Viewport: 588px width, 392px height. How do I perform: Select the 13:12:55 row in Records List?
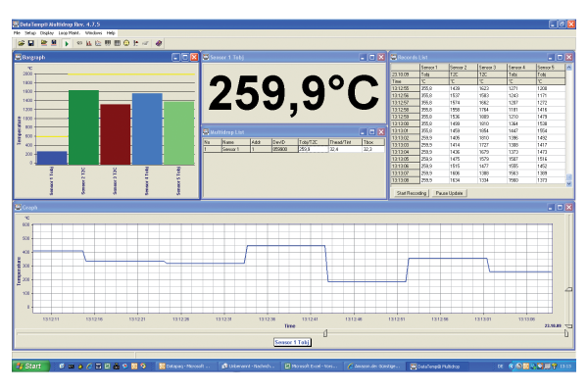click(x=478, y=88)
